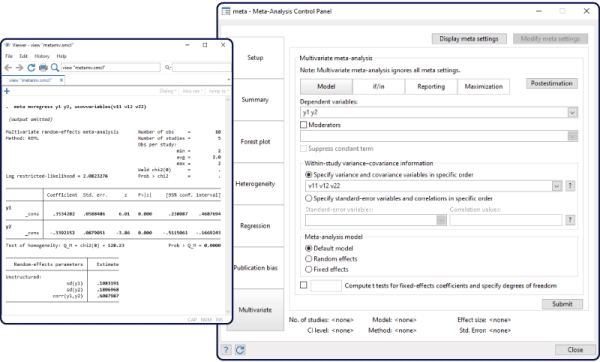Screen dimensions: 600x362
Task: Click the Print icon in Viewer toolbar
Action: [43, 68]
